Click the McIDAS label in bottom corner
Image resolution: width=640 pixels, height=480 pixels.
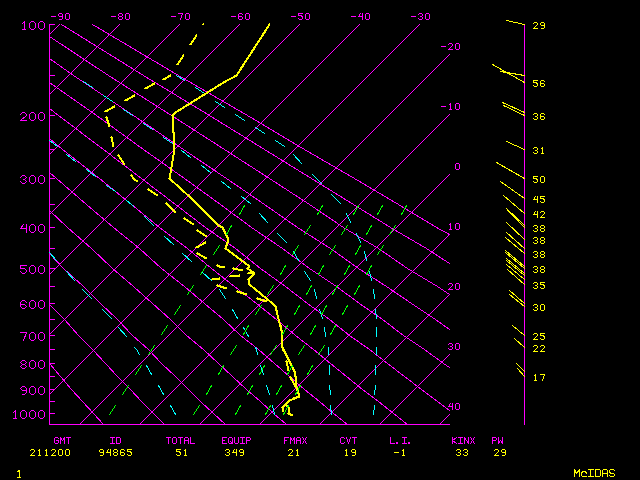coord(593,472)
